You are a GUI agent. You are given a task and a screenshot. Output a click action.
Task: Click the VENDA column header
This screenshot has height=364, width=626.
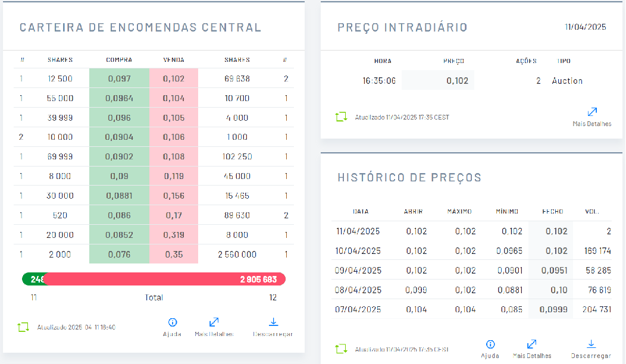click(x=174, y=60)
